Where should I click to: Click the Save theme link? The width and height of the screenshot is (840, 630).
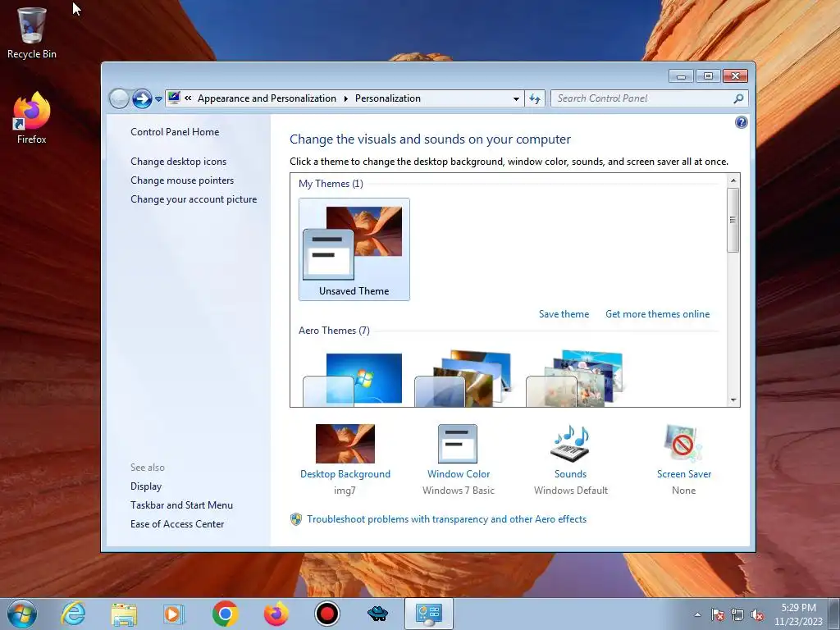point(564,314)
